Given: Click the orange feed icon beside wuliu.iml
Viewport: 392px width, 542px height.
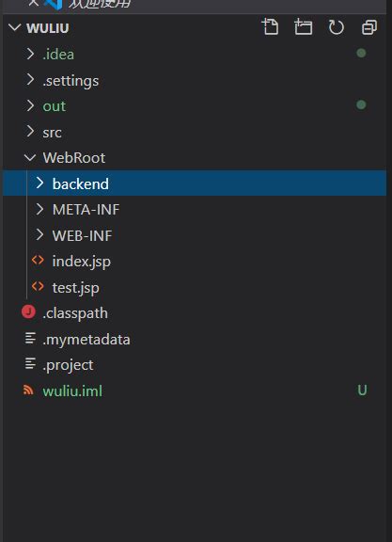Looking at the screenshot, I should click(x=28, y=390).
